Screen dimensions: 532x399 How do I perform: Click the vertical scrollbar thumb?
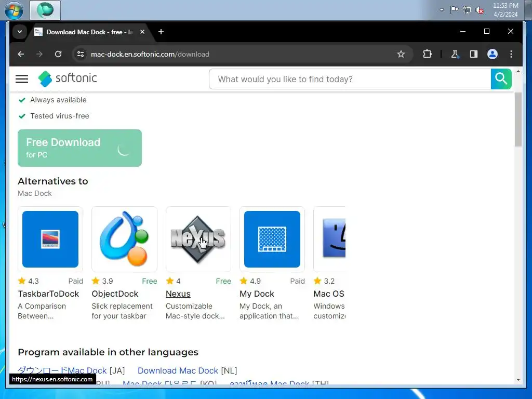[518, 119]
